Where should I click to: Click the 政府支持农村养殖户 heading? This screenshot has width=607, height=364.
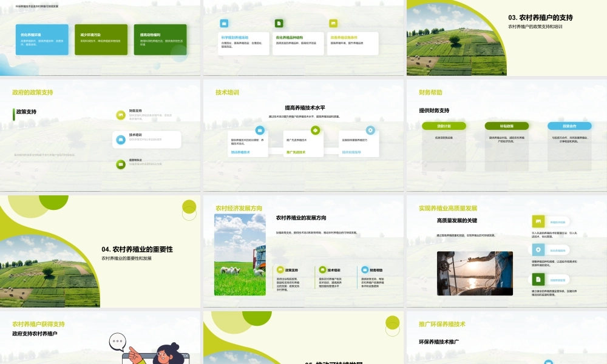coord(35,334)
